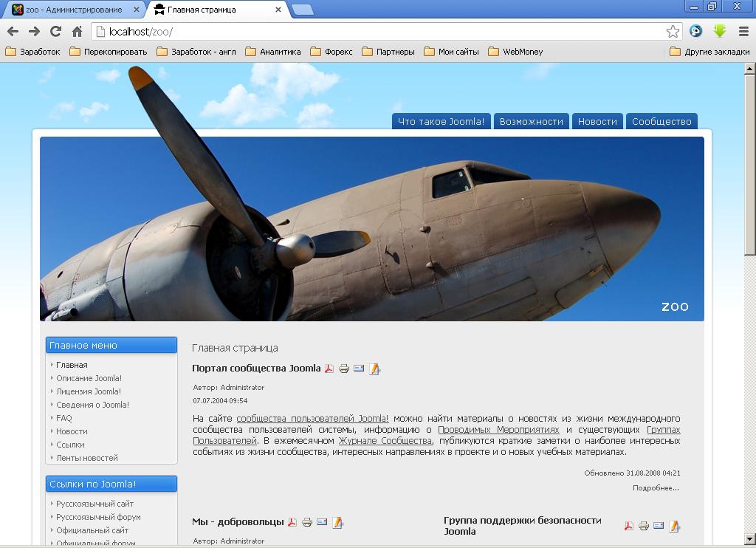The height and width of the screenshot is (548, 756).
Task: Open the Перекопировать bookmarks folder
Action: pos(109,52)
